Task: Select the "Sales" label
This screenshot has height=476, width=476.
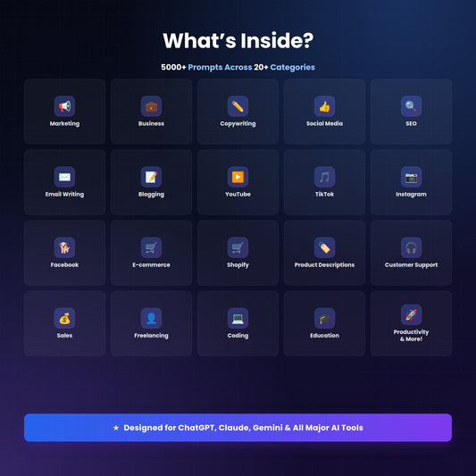Action: 64,336
